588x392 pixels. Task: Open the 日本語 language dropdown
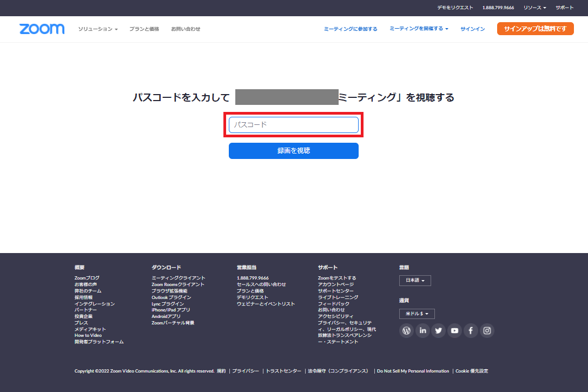pyautogui.click(x=415, y=281)
